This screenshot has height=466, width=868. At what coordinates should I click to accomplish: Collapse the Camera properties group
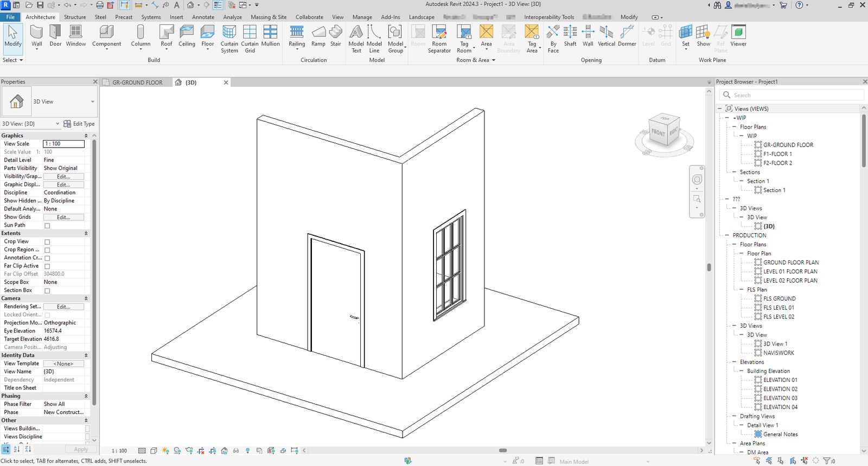(x=86, y=298)
